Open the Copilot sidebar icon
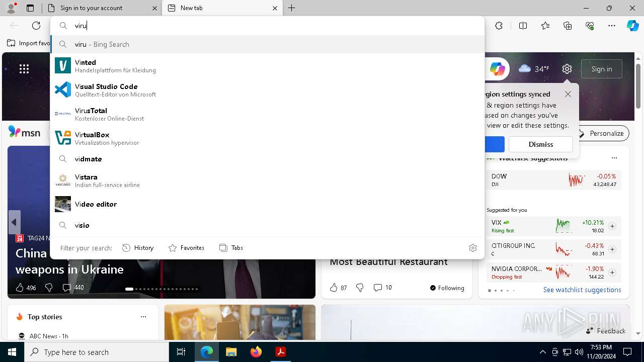The height and width of the screenshot is (362, 644). click(633, 26)
